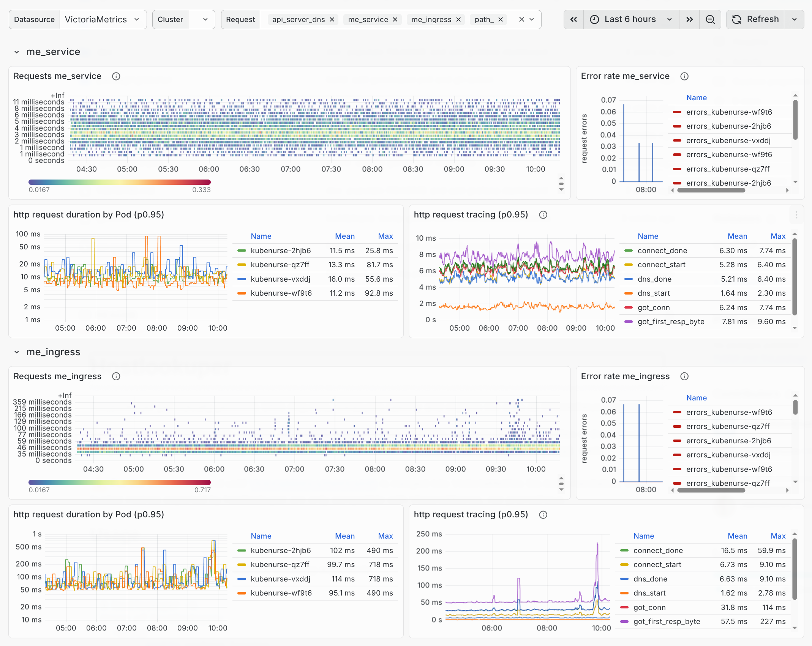Open the auto-refresh interval menu beside Refresh
Screen dimensions: 812x646
pos(795,19)
